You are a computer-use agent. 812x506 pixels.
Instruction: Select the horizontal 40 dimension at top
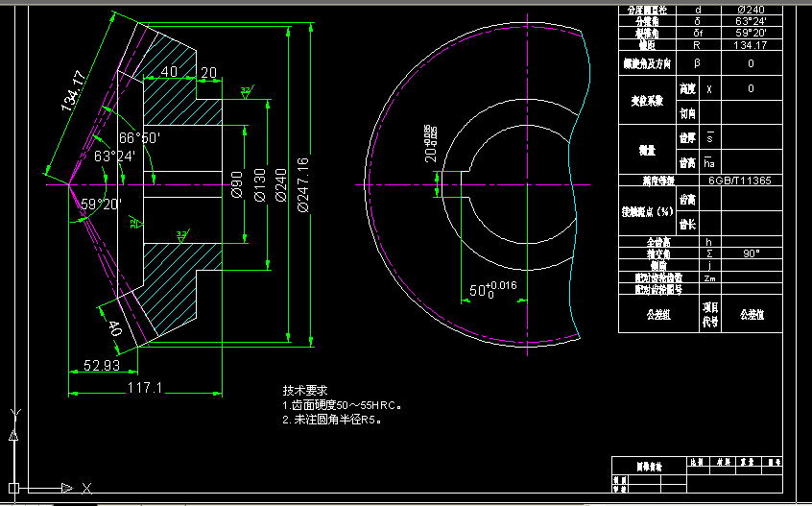pos(169,71)
